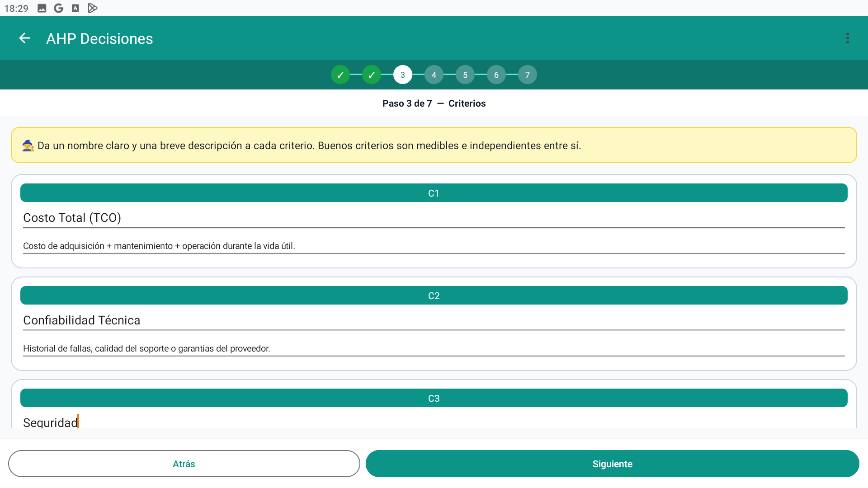Jump to step 4 in stepper
Image resolution: width=868 pixels, height=488 pixels.
[x=434, y=75]
